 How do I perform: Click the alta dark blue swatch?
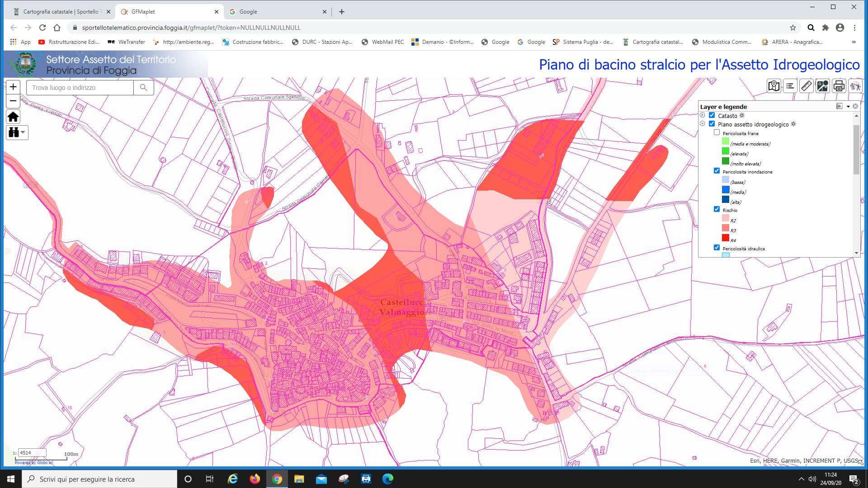pos(726,200)
